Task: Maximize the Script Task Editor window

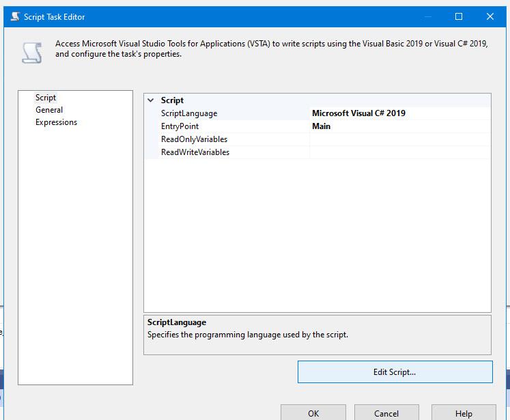Action: [459, 16]
